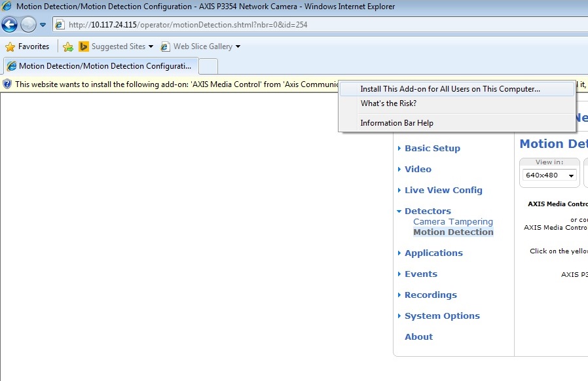The width and height of the screenshot is (588, 381).
Task: Click the Add to Favorites Bar icon
Action: point(68,46)
